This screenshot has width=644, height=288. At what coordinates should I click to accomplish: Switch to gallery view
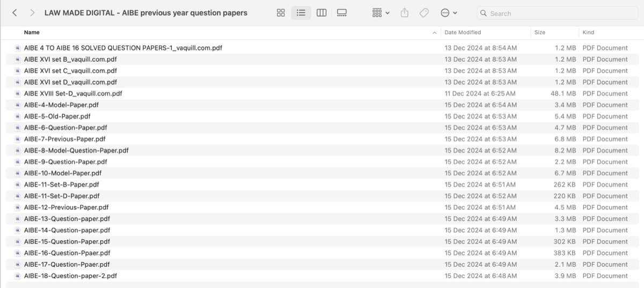coord(342,13)
